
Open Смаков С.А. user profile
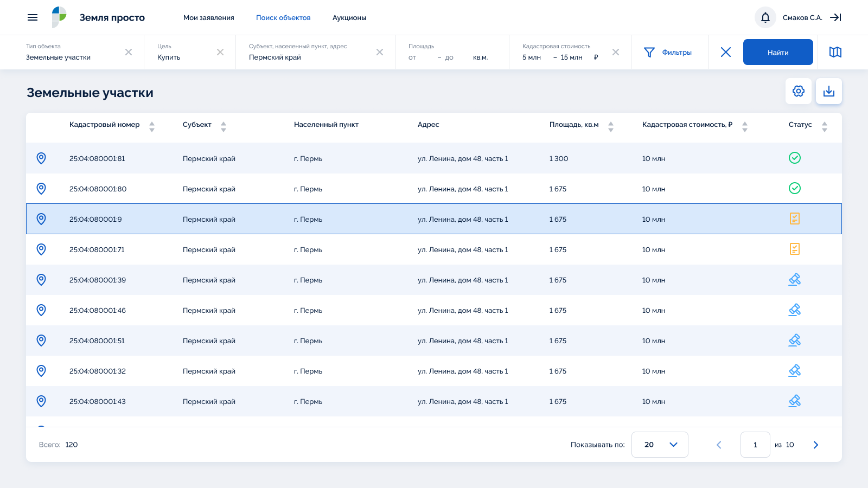click(802, 18)
